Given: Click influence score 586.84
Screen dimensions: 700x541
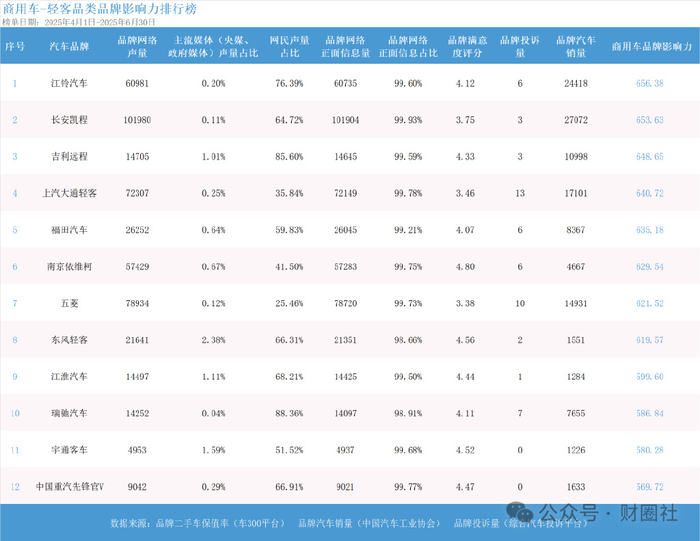Looking at the screenshot, I should [x=650, y=413].
